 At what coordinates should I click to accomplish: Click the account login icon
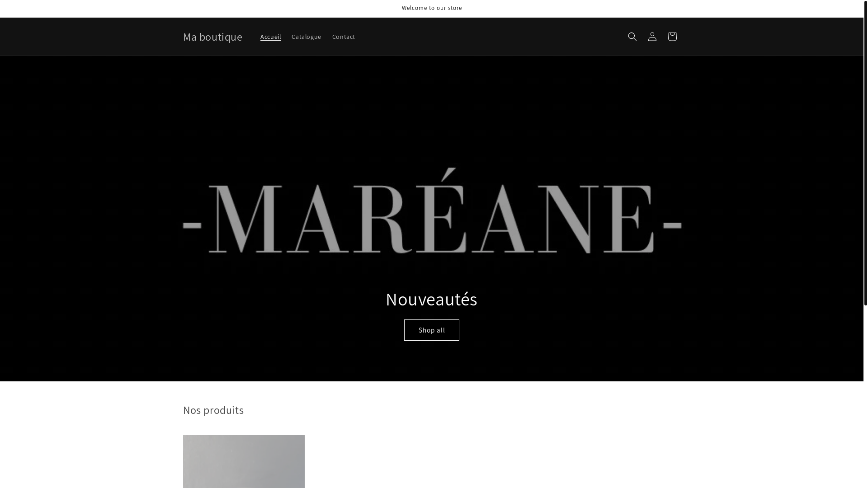pos(652,37)
